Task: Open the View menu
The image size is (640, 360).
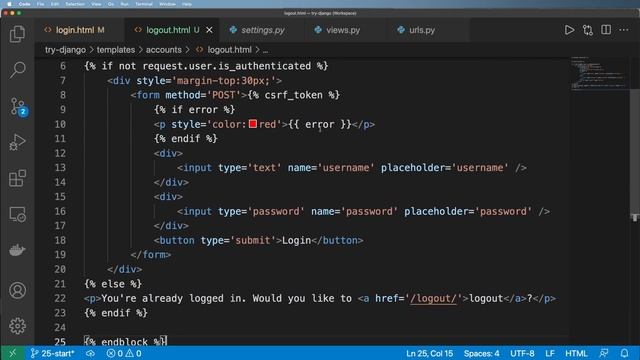Action: click(96, 4)
